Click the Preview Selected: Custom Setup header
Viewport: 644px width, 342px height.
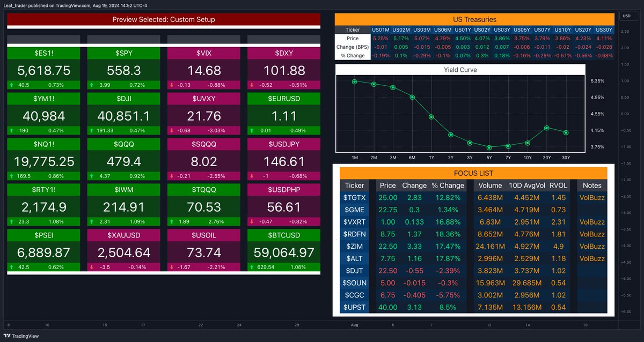click(164, 19)
